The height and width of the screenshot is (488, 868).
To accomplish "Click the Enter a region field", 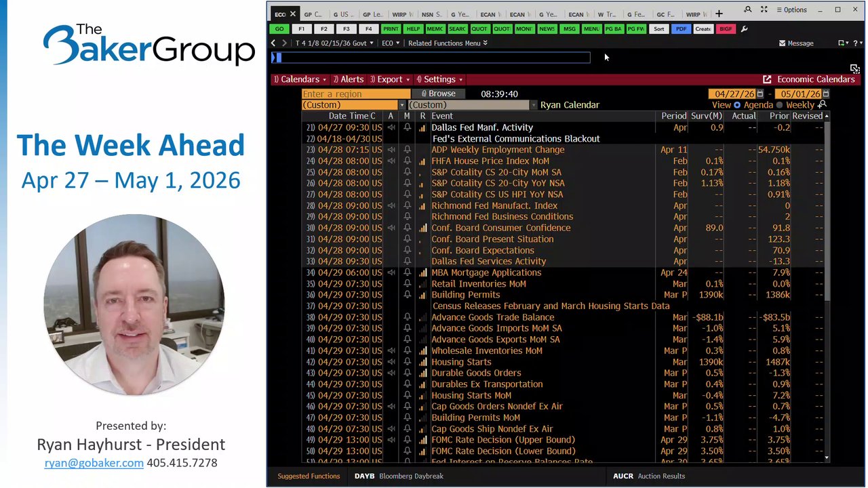I will [356, 94].
